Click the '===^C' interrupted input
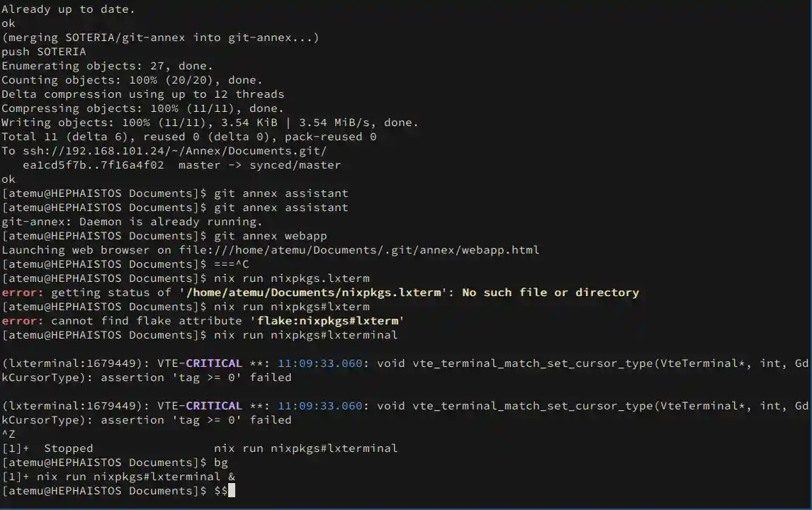This screenshot has width=812, height=510. (x=232, y=264)
